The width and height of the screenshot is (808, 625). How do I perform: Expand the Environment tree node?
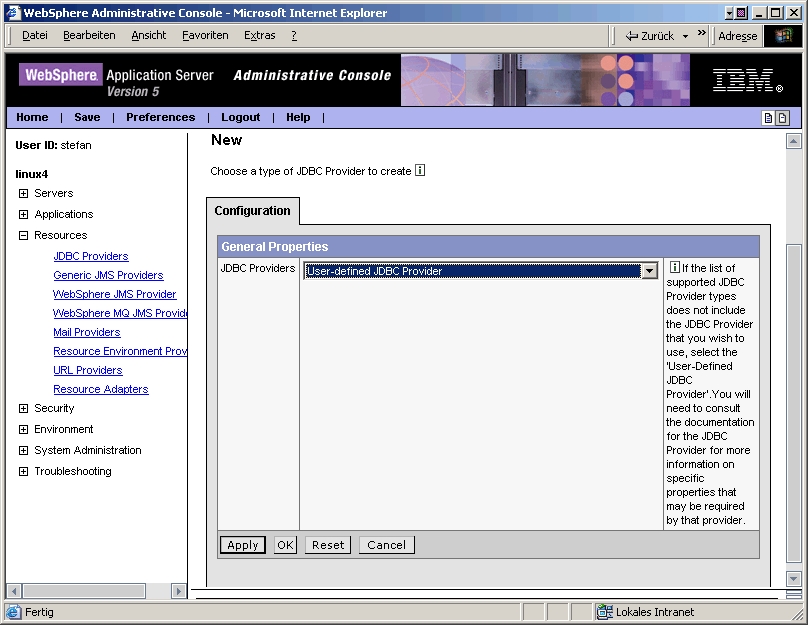(23, 429)
